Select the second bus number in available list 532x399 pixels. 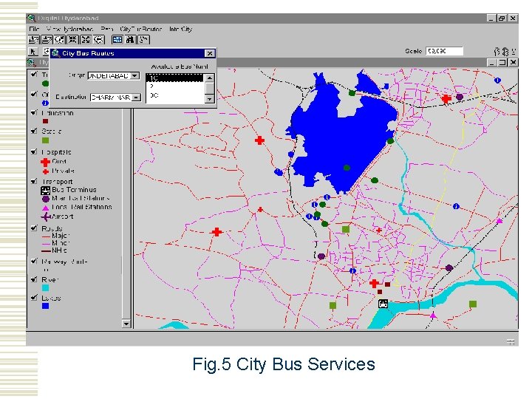click(175, 86)
